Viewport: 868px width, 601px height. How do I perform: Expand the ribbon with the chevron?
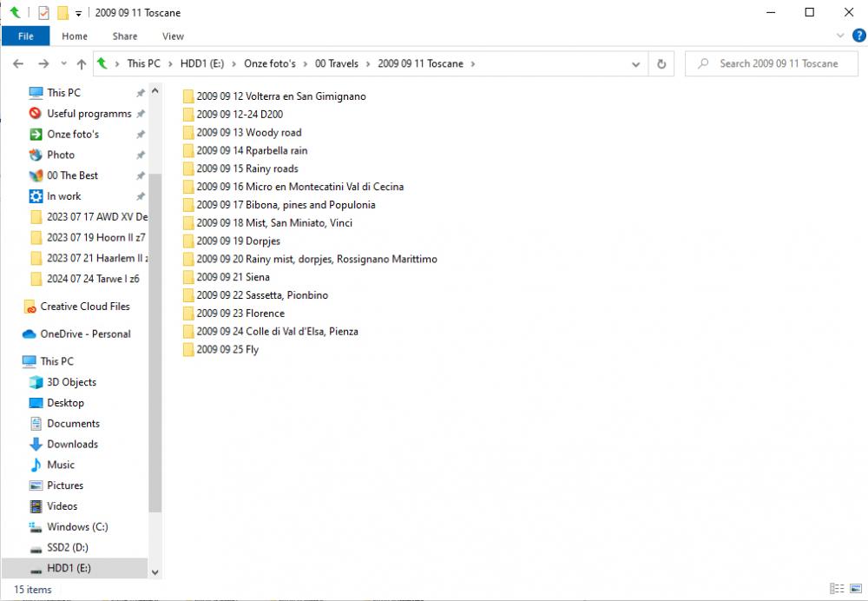coord(839,36)
